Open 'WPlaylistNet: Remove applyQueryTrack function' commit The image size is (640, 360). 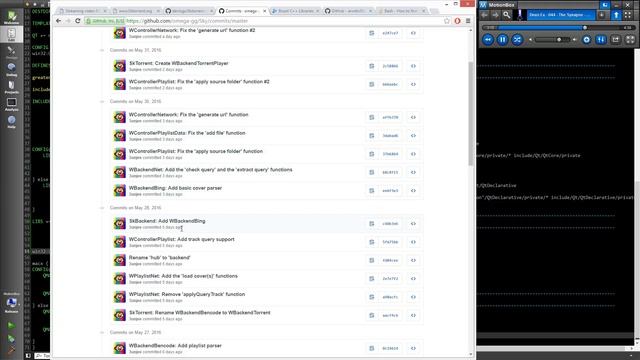click(187, 294)
